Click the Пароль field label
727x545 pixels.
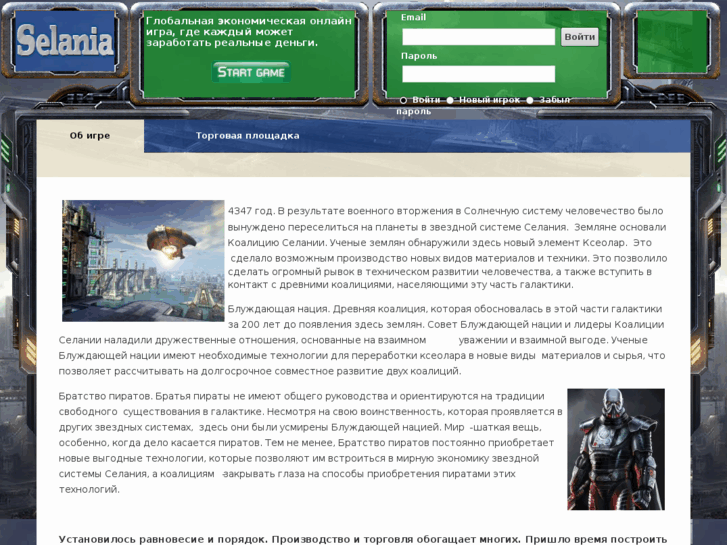[x=419, y=56]
